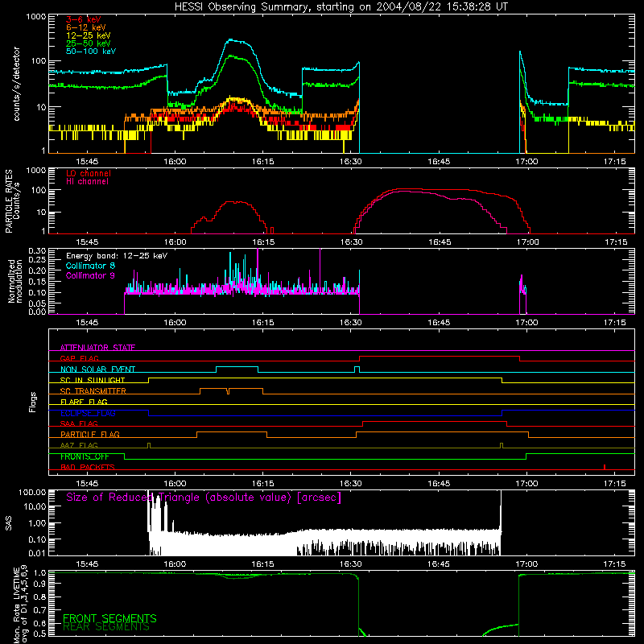Select the green FRONTS_OFF flag label
This screenshot has height=644, width=644.
pos(85,456)
